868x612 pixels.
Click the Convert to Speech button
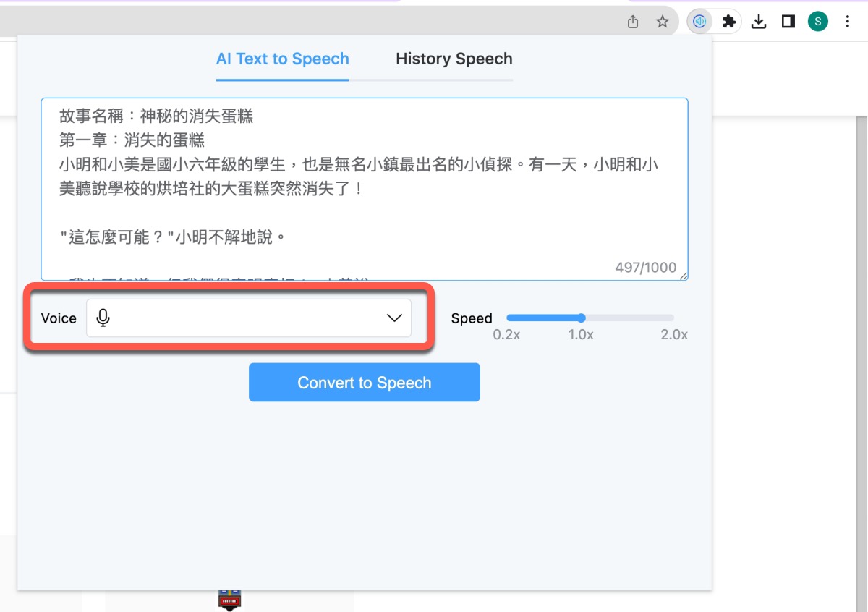pos(365,383)
